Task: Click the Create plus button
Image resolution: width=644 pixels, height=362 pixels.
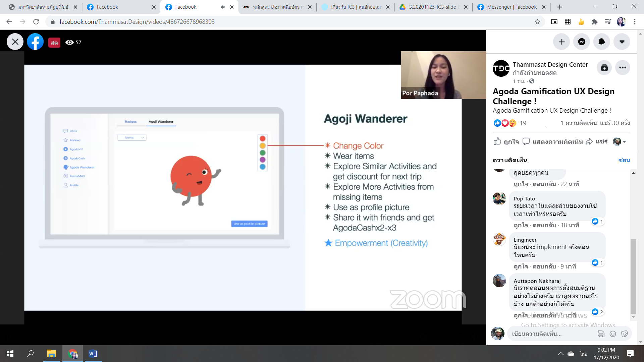Action: 562,42
